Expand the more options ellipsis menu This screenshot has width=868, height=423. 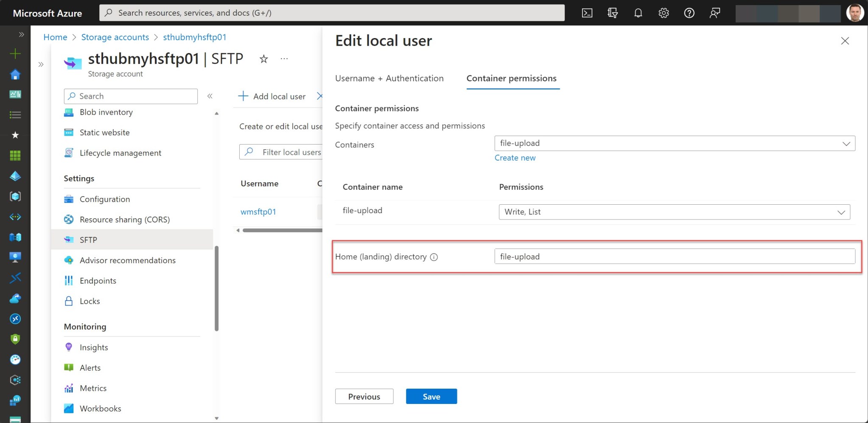click(x=284, y=58)
